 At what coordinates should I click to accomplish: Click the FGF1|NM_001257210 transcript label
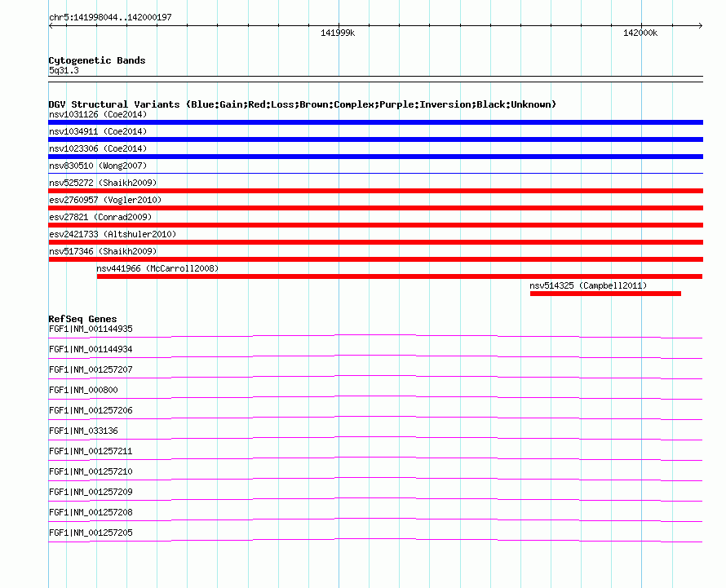[91, 471]
